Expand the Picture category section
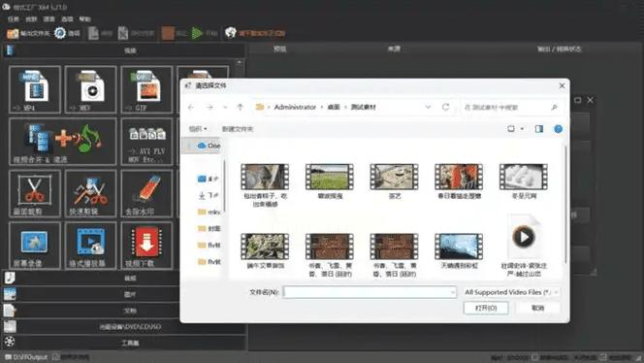This screenshot has height=363, width=644. (124, 294)
